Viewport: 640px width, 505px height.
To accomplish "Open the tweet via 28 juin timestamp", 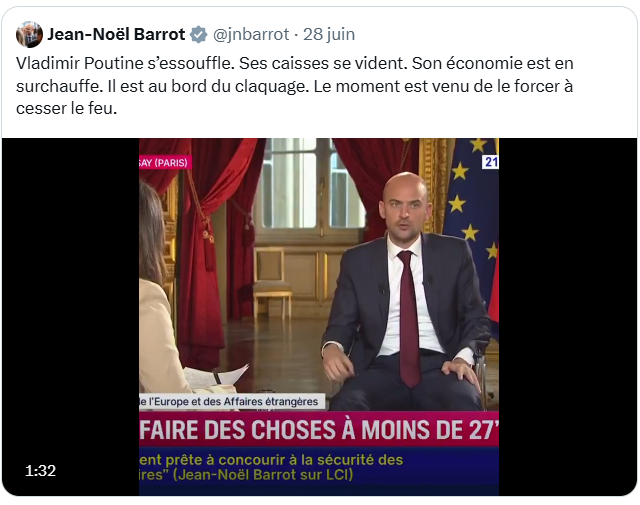I will coord(329,34).
